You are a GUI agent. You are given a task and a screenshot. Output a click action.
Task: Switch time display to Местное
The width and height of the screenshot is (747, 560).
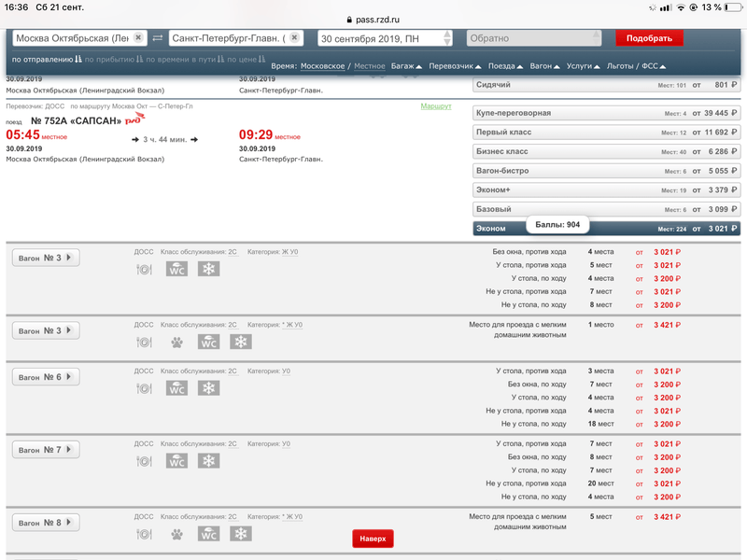pos(370,66)
